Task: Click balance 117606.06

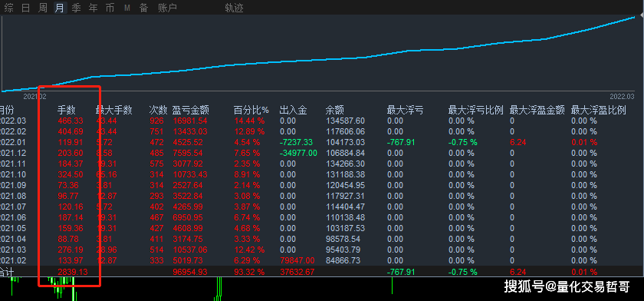Action: pos(346,131)
